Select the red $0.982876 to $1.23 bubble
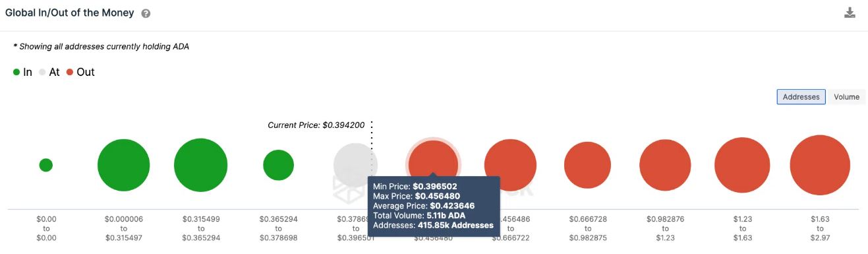This screenshot has height=254, width=868. coord(665,166)
